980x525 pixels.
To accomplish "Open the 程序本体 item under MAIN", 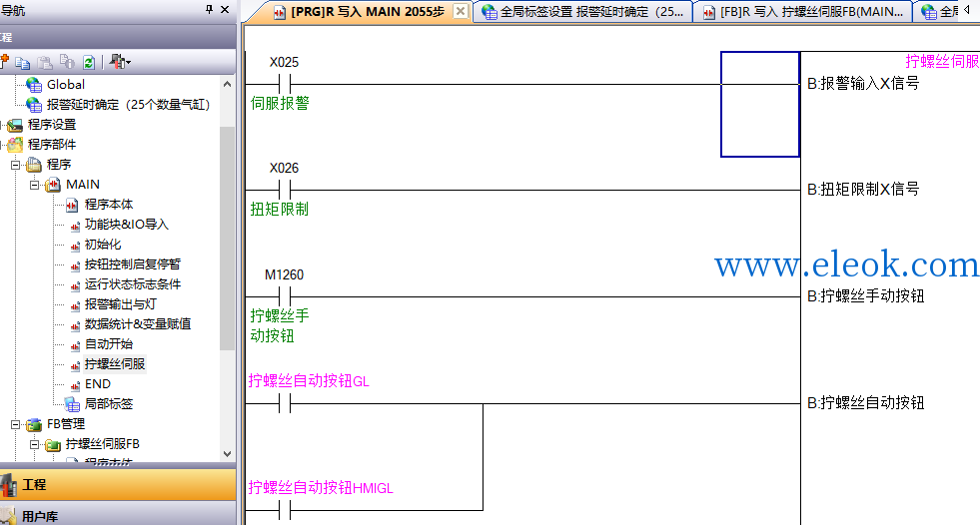I will [x=109, y=205].
